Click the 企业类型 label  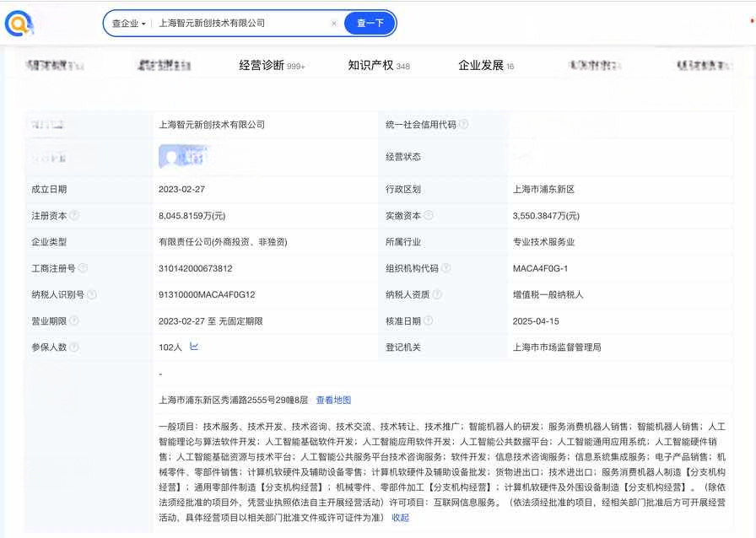click(x=49, y=242)
